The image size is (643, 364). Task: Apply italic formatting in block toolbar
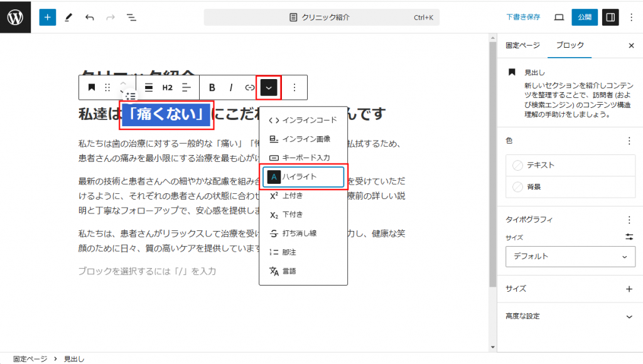tap(230, 88)
